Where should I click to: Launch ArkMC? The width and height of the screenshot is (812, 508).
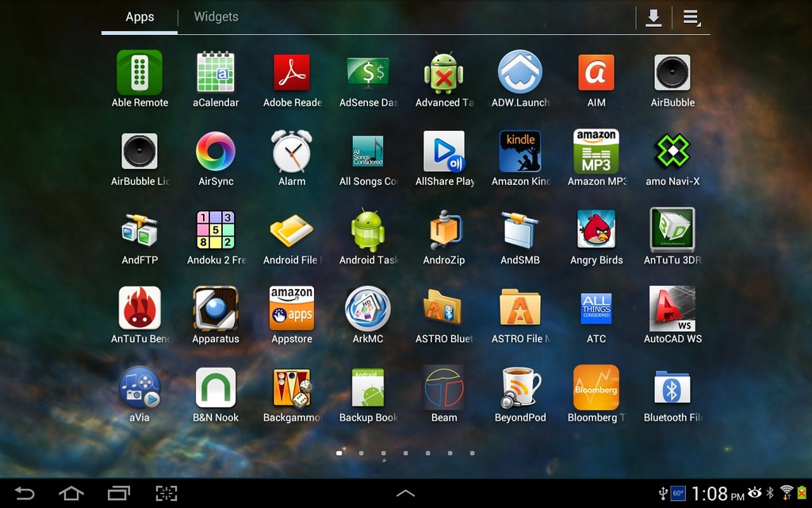368,309
